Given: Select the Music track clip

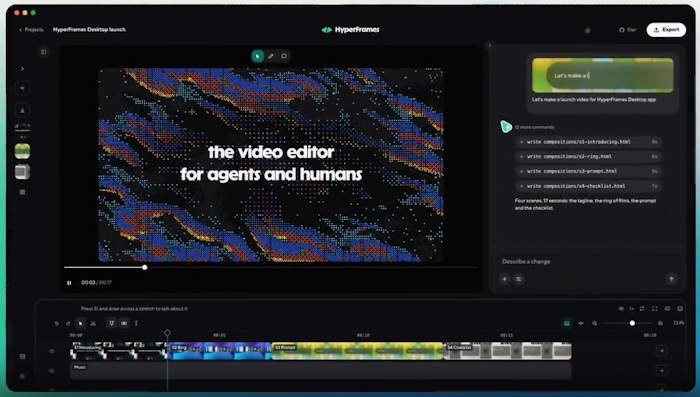Looking at the screenshot, I should pyautogui.click(x=321, y=371).
